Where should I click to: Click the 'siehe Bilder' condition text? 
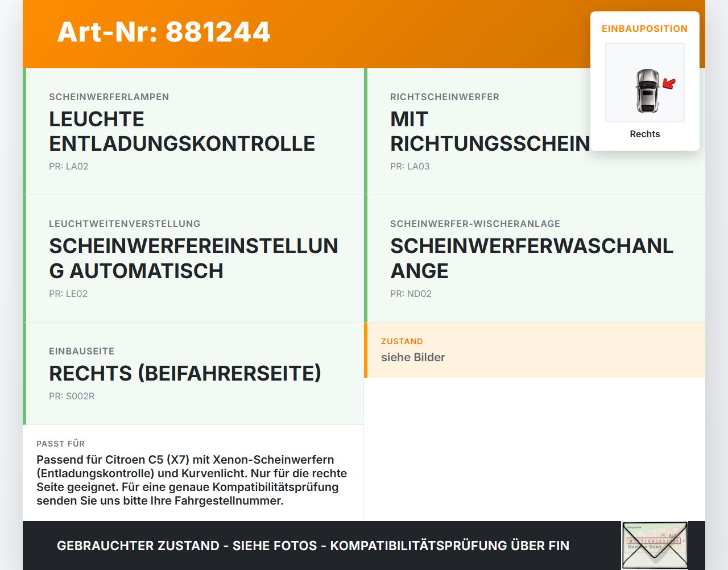(x=413, y=357)
